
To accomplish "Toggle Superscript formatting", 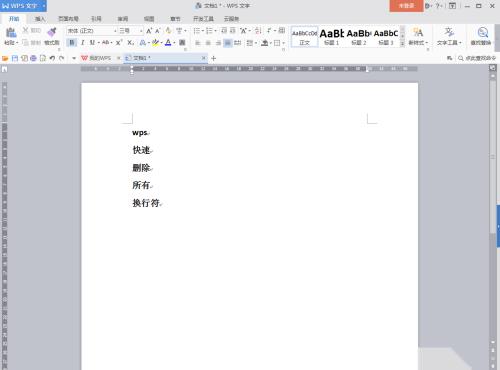I will (x=119, y=43).
